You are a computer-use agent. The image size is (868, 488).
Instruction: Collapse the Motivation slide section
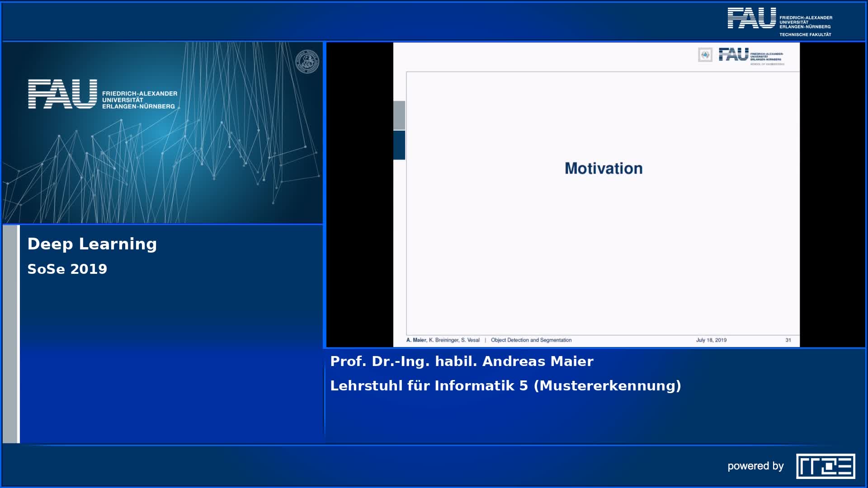tap(603, 168)
